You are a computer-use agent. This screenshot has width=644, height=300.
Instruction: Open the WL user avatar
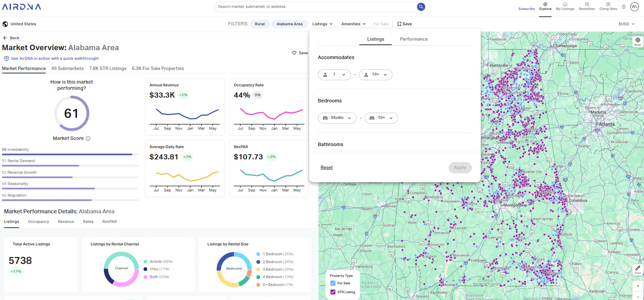634,7
